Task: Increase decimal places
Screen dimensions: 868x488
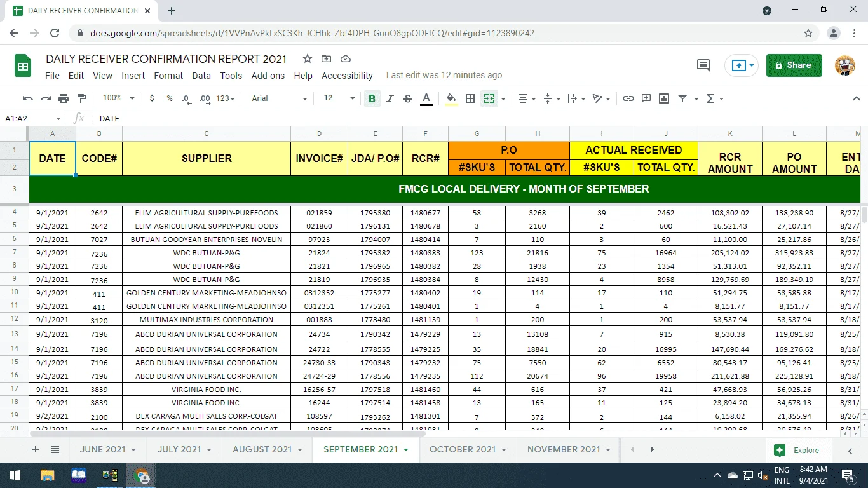Action: point(205,98)
